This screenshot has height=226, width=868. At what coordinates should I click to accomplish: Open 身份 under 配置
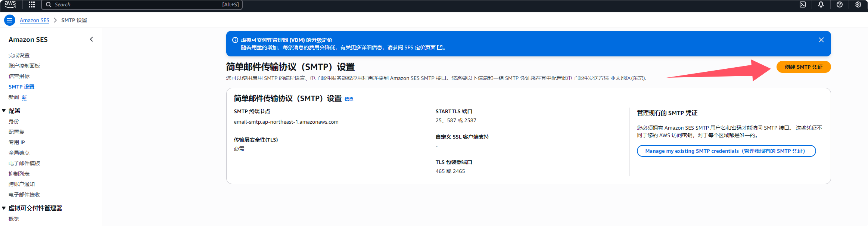(x=14, y=121)
